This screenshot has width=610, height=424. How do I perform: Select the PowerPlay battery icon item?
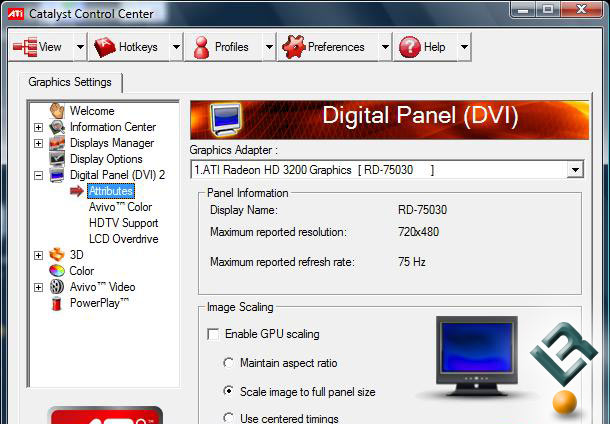pyautogui.click(x=57, y=303)
